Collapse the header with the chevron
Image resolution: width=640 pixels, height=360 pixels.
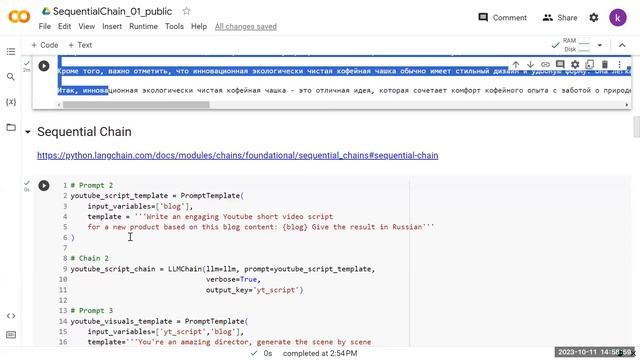pos(622,45)
